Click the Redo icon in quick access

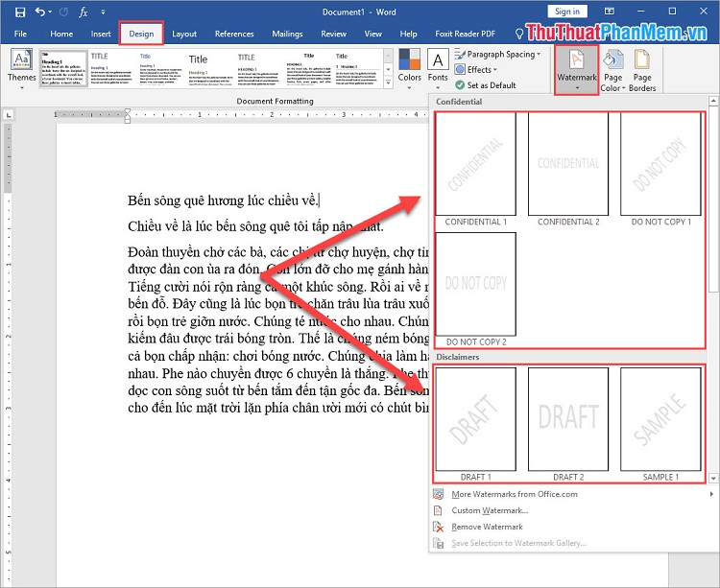(63, 12)
